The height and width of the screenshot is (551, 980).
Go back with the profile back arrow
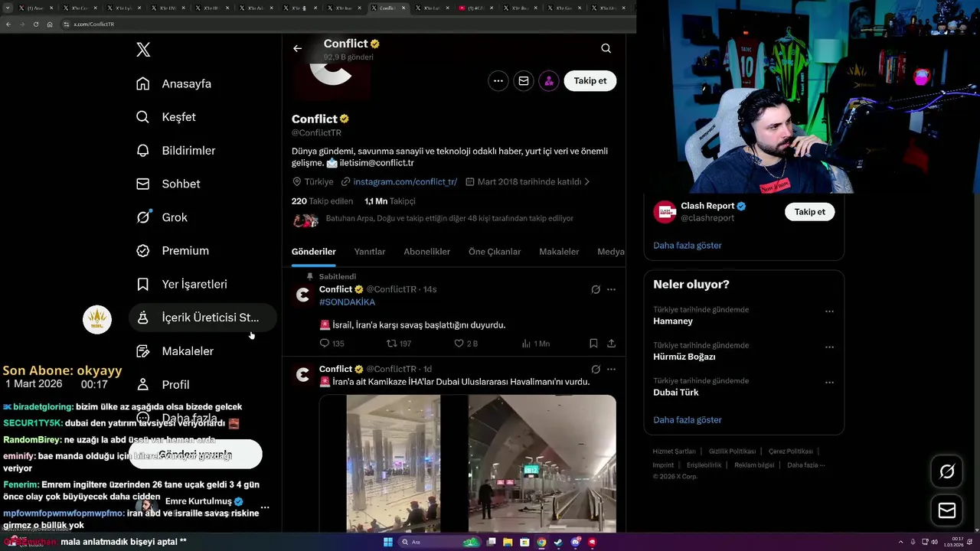point(297,48)
